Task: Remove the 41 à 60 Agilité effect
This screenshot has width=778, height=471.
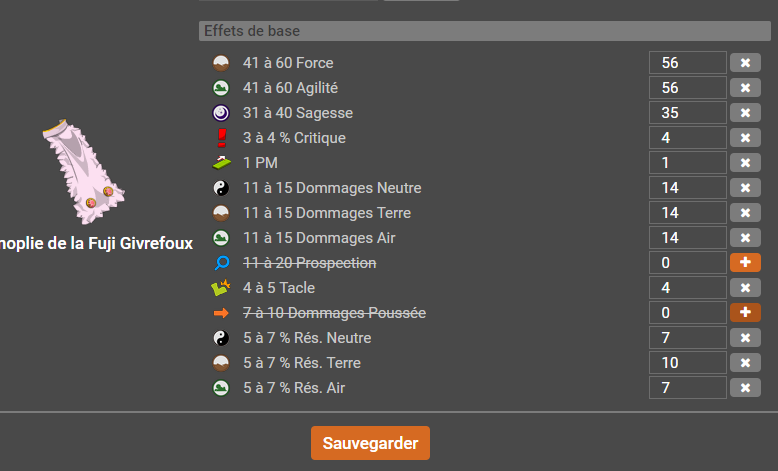Action: click(x=745, y=87)
